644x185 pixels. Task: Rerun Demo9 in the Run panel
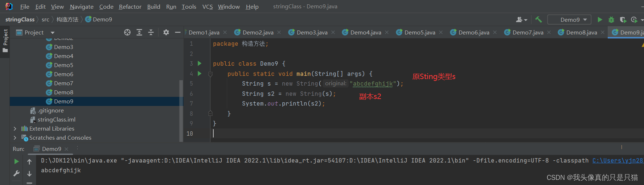click(x=16, y=161)
